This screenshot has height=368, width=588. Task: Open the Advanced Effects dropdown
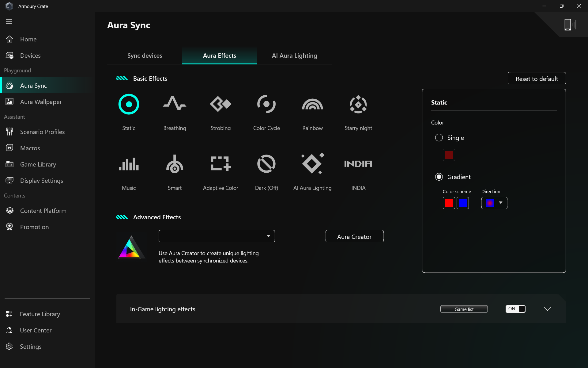[x=217, y=236]
